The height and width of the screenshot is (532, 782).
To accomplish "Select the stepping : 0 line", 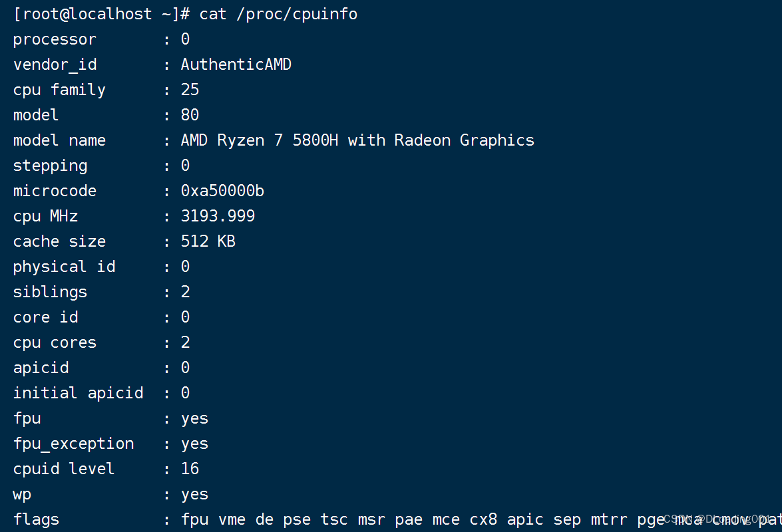I will [x=98, y=165].
